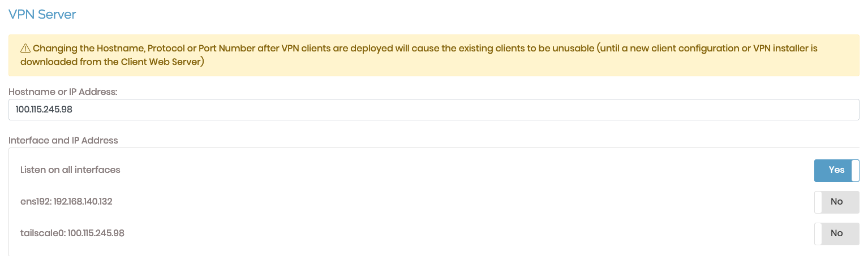Click "Yes" on the Listen toggle
This screenshot has width=868, height=256.
pos(836,170)
